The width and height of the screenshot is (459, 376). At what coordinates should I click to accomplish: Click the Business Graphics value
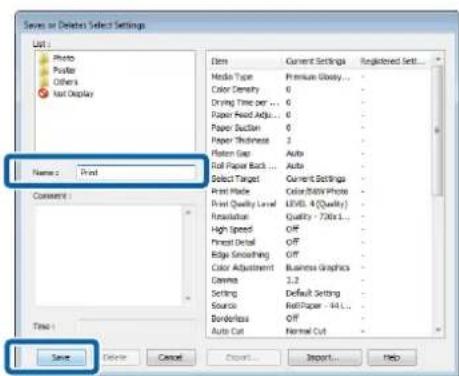[318, 268]
